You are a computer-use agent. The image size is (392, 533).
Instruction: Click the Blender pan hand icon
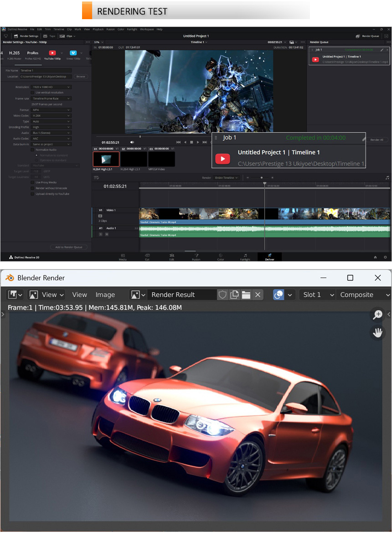377,333
